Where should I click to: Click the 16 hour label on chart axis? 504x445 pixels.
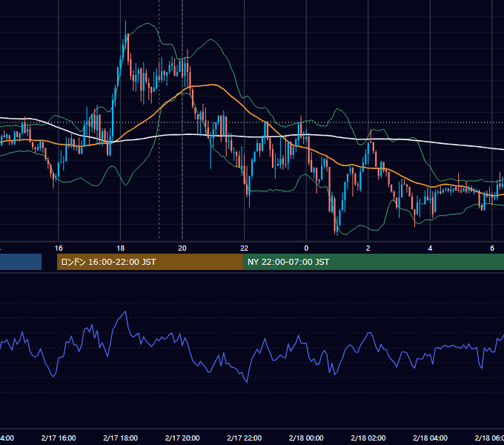(x=59, y=248)
